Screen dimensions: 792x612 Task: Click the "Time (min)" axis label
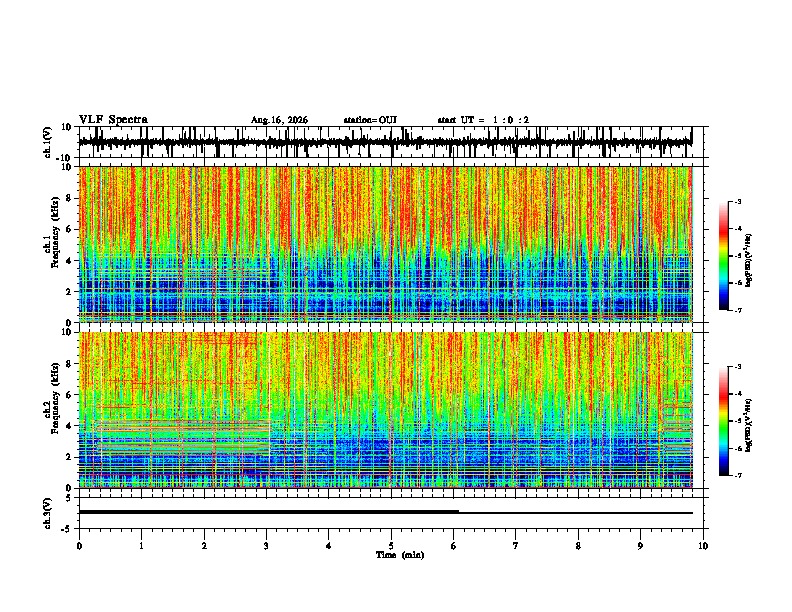(x=400, y=555)
